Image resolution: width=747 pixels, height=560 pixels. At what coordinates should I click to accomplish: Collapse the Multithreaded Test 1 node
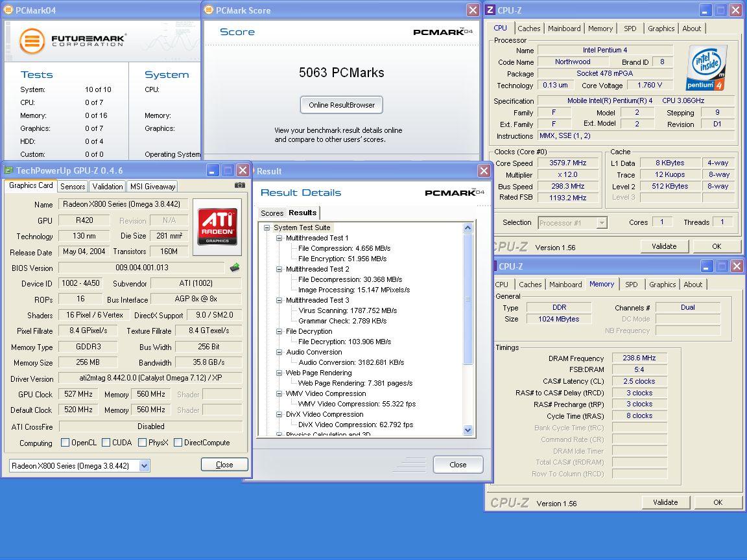pos(279,238)
